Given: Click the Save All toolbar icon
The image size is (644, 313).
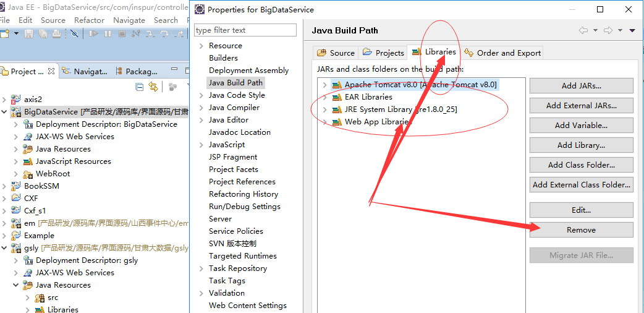Looking at the screenshot, I should click(x=43, y=34).
